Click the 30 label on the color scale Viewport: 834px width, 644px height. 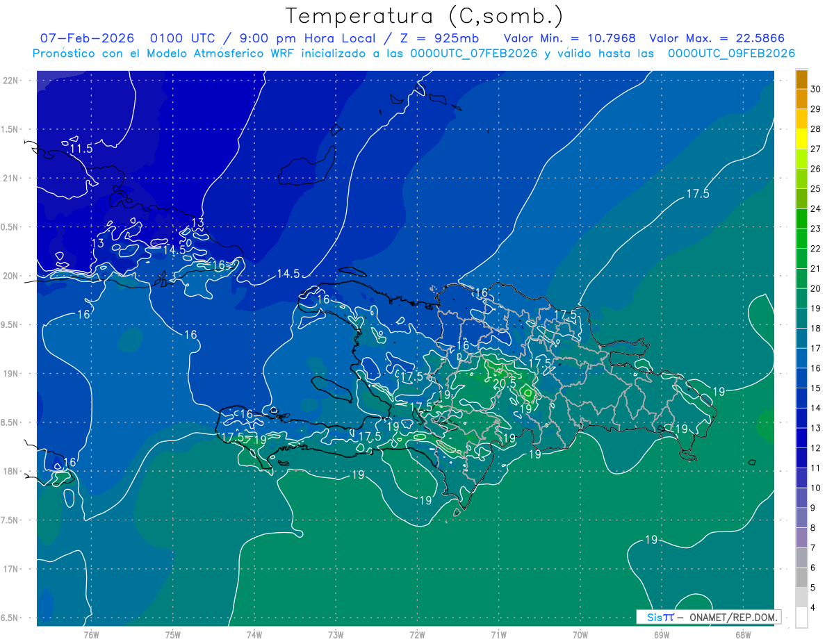click(816, 89)
